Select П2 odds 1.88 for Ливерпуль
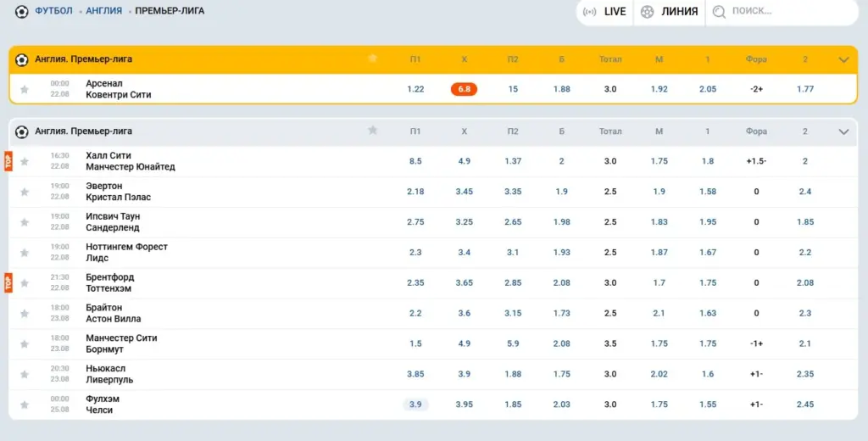868x441 pixels. coord(513,375)
